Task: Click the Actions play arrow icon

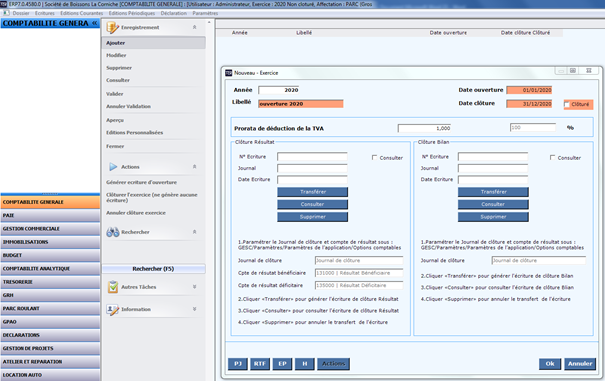Action: coord(113,167)
